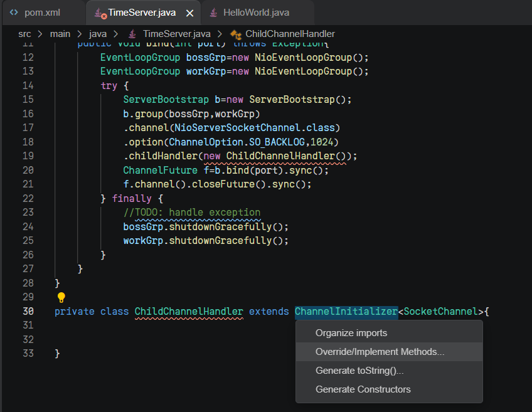532x412 pixels.
Task: Click the XML icon on pom.xml tab
Action: click(14, 13)
